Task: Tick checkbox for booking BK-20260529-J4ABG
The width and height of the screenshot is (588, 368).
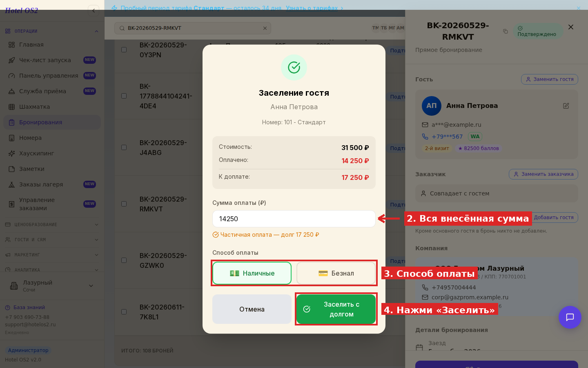Action: coord(124,147)
